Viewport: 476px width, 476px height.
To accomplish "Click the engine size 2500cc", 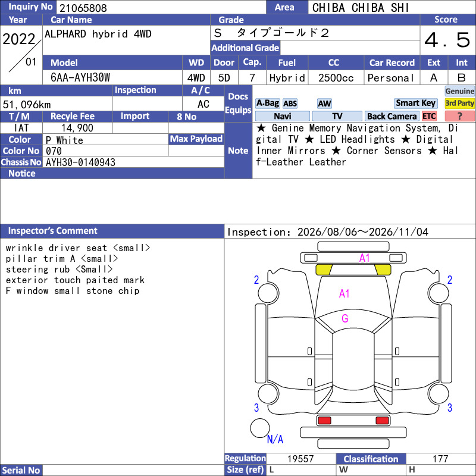I will 336,78.
